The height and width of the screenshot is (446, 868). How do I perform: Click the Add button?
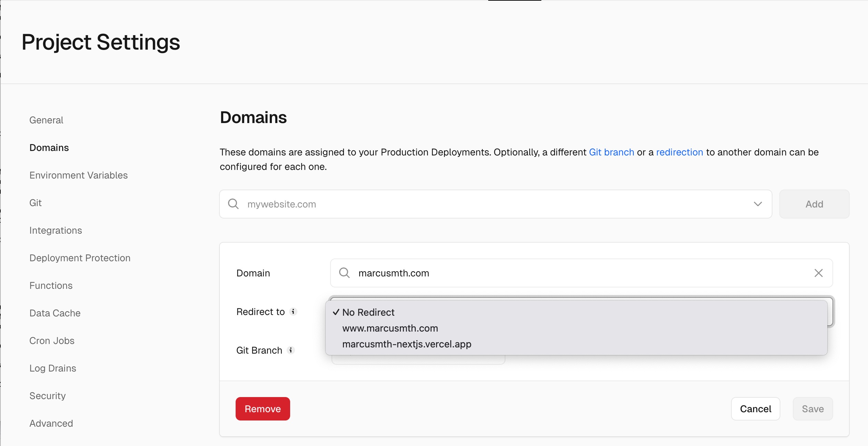pyautogui.click(x=814, y=204)
